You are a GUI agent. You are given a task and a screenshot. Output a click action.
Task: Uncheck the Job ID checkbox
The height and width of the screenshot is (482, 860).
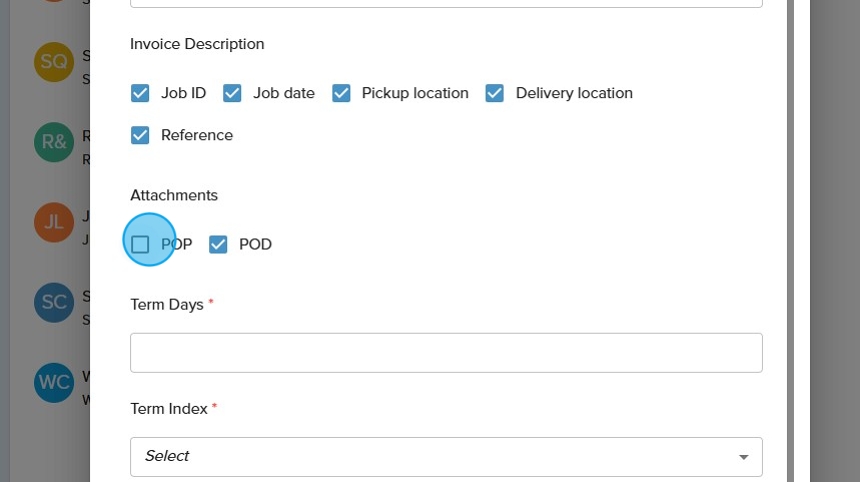tap(140, 93)
